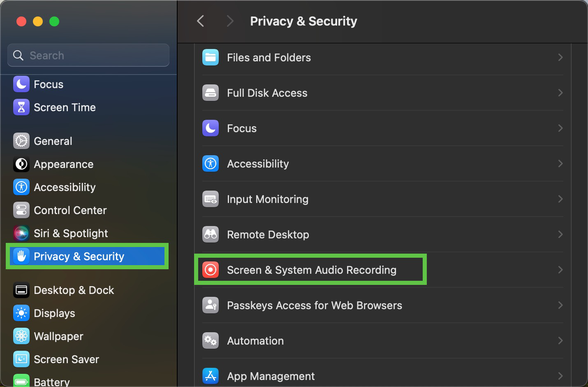Go back using the left arrow
The image size is (588, 387).
point(201,21)
